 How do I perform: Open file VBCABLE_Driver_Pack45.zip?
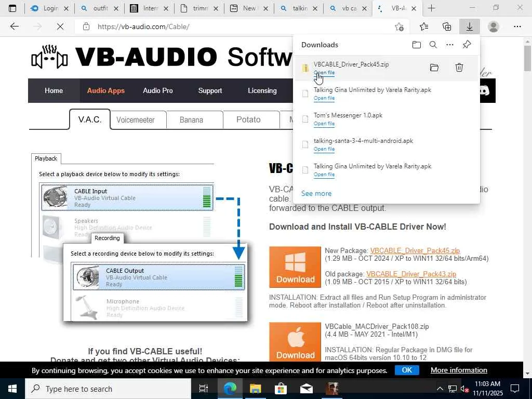click(x=324, y=73)
